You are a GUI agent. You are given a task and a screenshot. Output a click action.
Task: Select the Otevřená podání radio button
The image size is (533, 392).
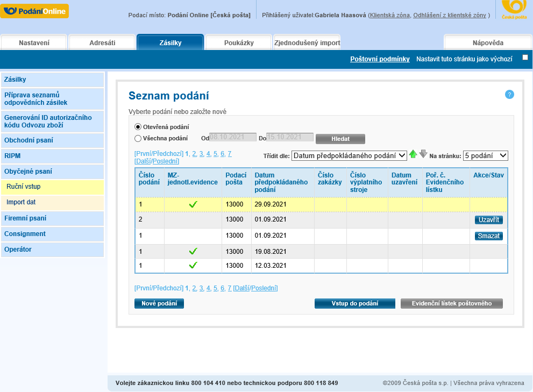click(x=138, y=127)
